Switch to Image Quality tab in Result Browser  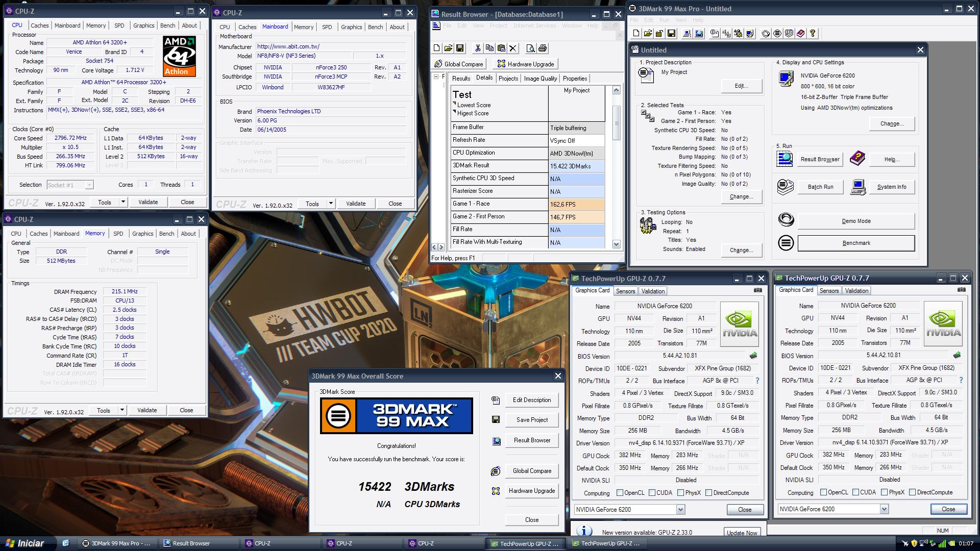tap(541, 79)
